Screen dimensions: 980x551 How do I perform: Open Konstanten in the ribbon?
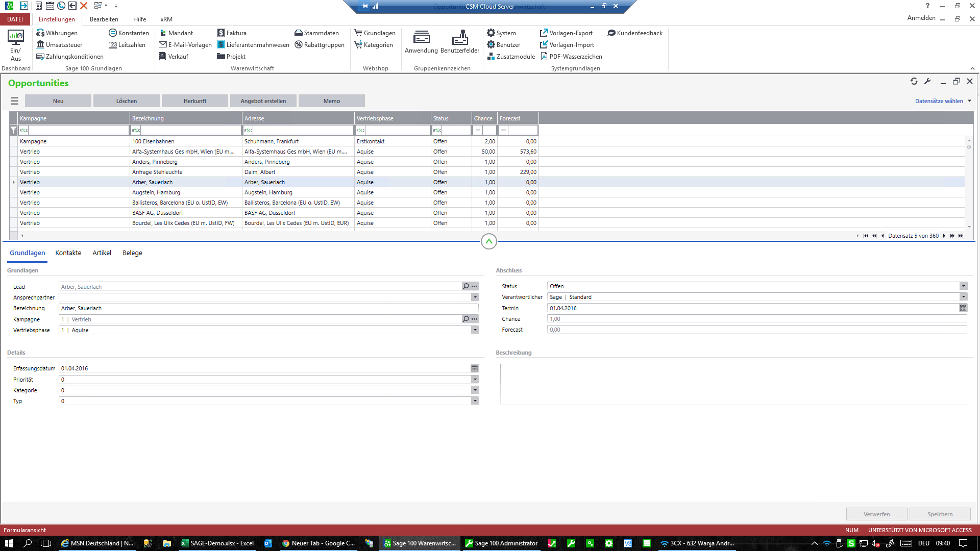click(x=129, y=33)
